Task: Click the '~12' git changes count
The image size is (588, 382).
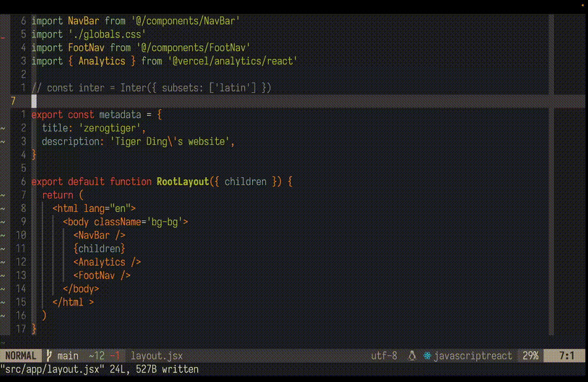Action: click(97, 355)
